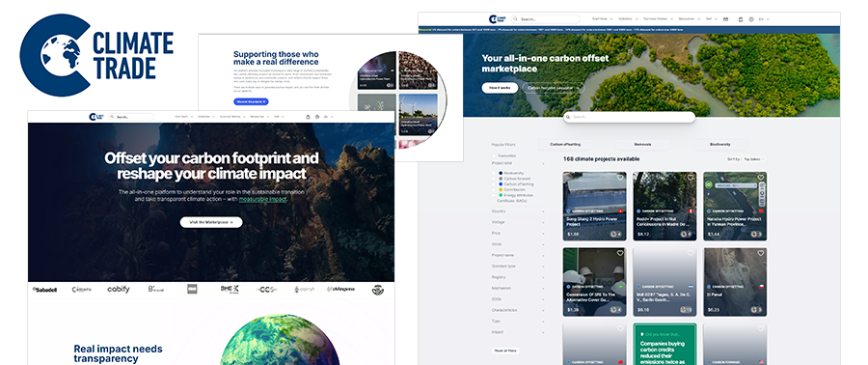
Task: Favorite the $6.16 Berlin project card
Action: (691, 253)
